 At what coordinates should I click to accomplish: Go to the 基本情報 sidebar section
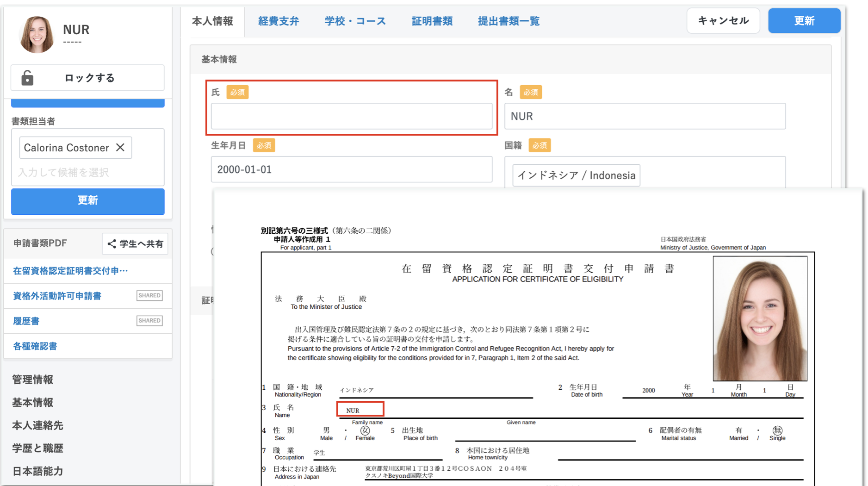pyautogui.click(x=32, y=403)
